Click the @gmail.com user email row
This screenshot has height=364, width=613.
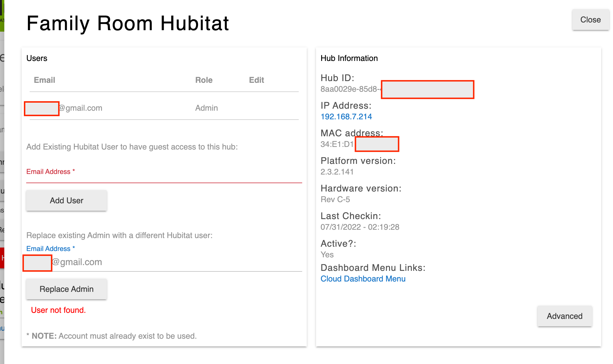pyautogui.click(x=164, y=108)
